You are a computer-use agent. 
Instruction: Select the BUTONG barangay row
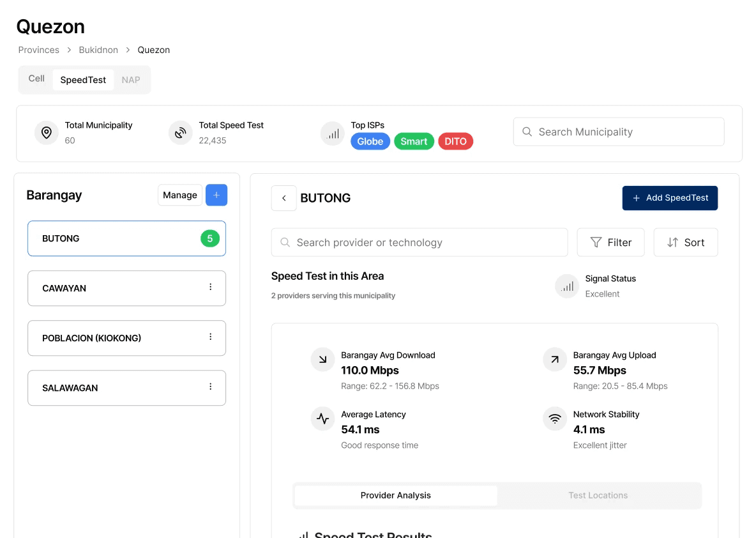[x=127, y=238]
